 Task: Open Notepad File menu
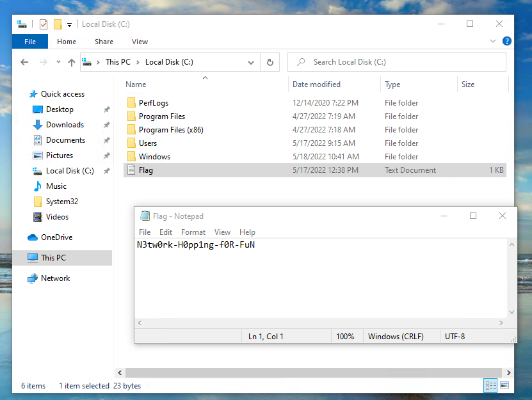[145, 232]
